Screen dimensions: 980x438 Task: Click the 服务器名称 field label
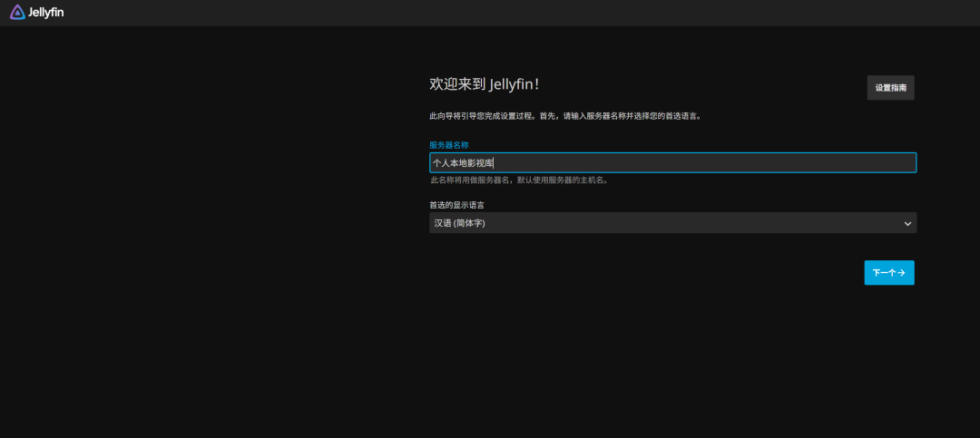[449, 145]
